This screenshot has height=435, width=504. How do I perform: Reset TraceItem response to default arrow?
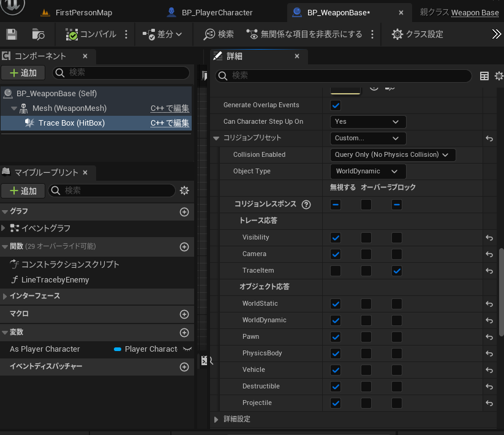489,271
